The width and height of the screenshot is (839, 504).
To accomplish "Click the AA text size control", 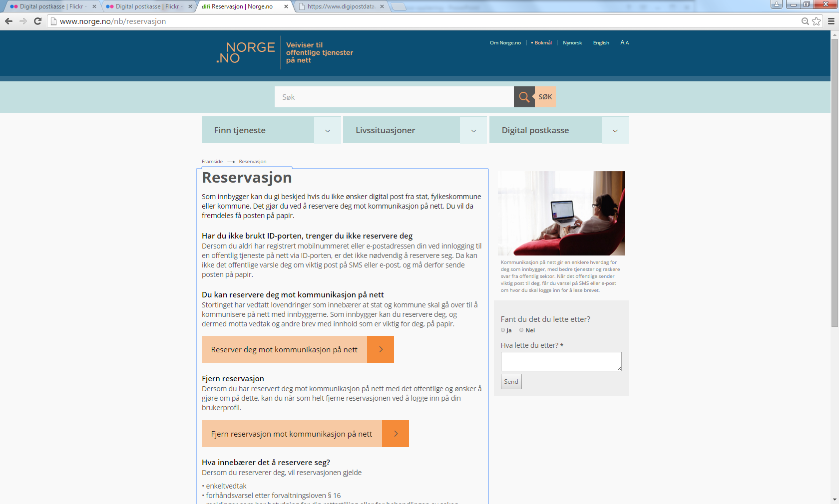I will [624, 42].
